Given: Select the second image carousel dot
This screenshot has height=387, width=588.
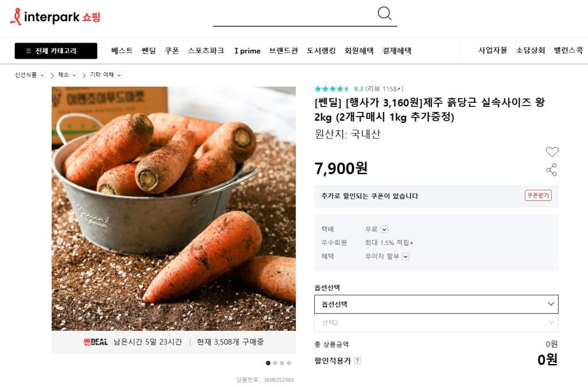Looking at the screenshot, I should 275,363.
